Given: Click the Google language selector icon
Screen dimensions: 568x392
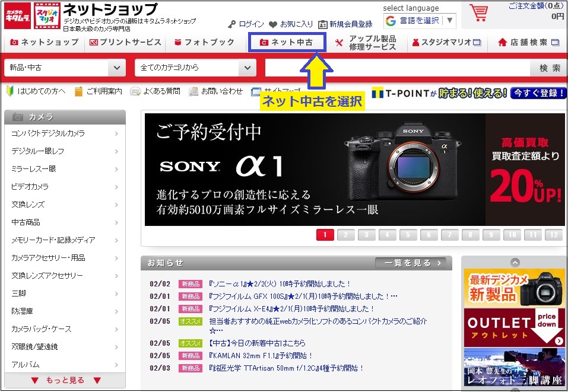Looking at the screenshot, I should [x=391, y=21].
